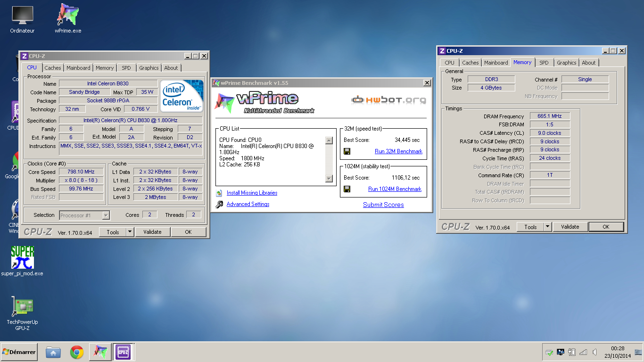
Task: Click the hwbot.org logo in wPrime
Action: [389, 99]
